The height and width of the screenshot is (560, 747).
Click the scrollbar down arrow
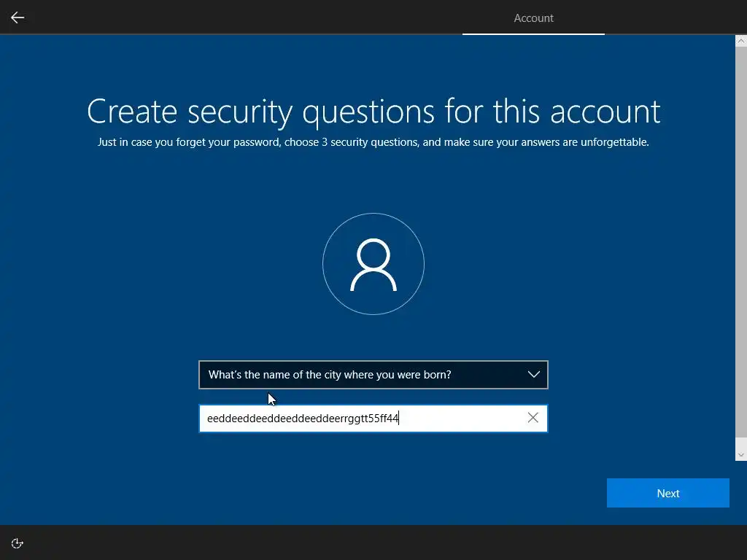(741, 455)
